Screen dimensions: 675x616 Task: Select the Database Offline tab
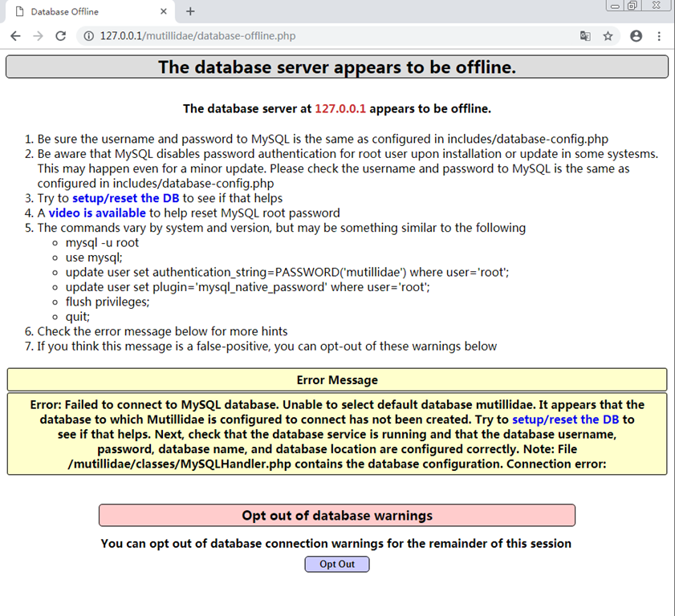pyautogui.click(x=90, y=11)
